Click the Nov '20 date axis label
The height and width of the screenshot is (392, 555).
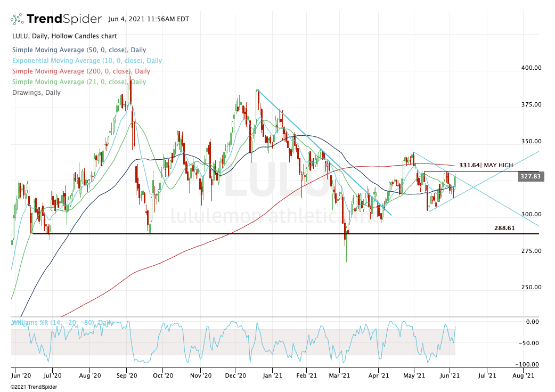click(201, 375)
